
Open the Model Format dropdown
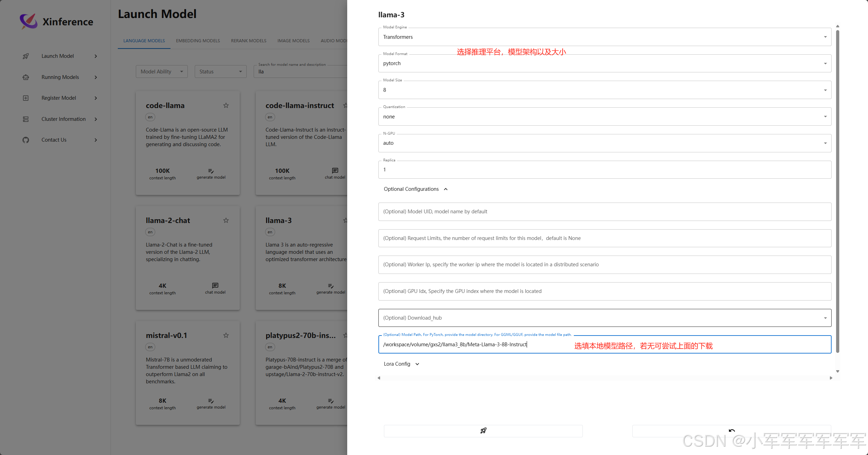click(605, 63)
